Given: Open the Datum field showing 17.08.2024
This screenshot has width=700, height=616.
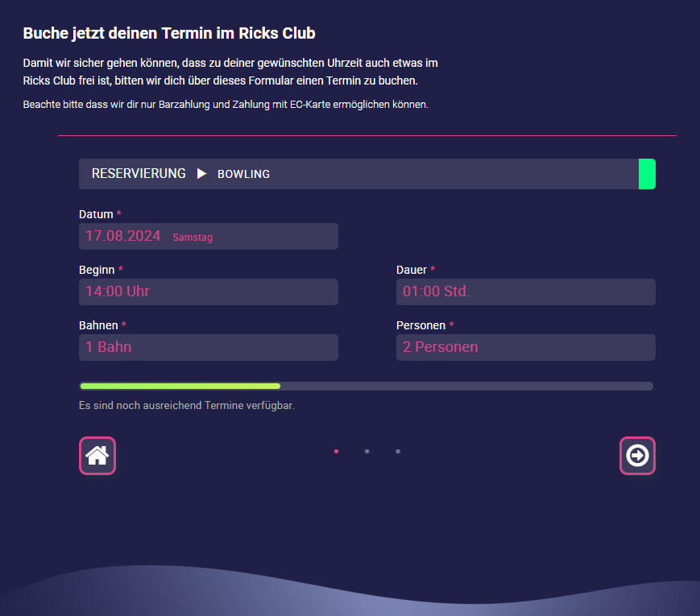Looking at the screenshot, I should [208, 237].
